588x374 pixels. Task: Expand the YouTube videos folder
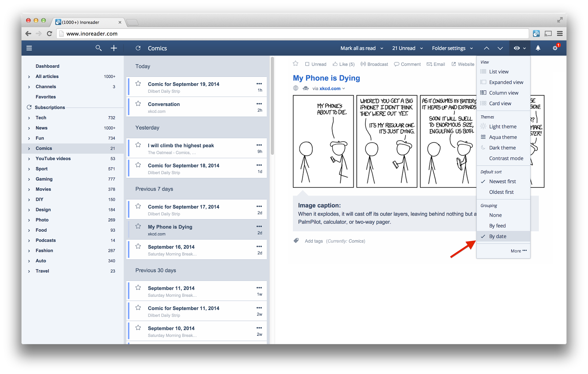point(29,159)
